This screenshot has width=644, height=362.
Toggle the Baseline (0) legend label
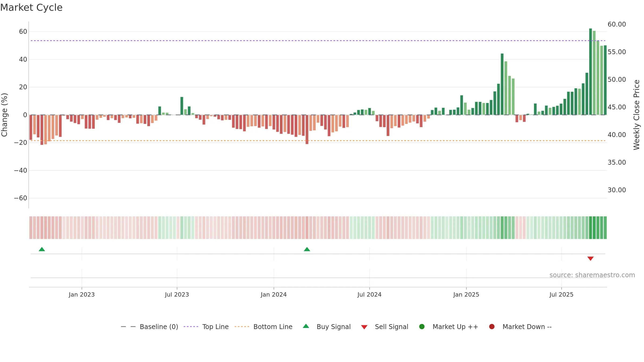click(159, 327)
